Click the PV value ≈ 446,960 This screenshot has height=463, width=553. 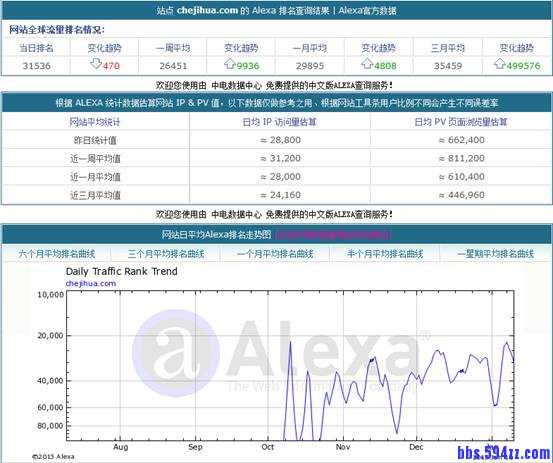461,195
